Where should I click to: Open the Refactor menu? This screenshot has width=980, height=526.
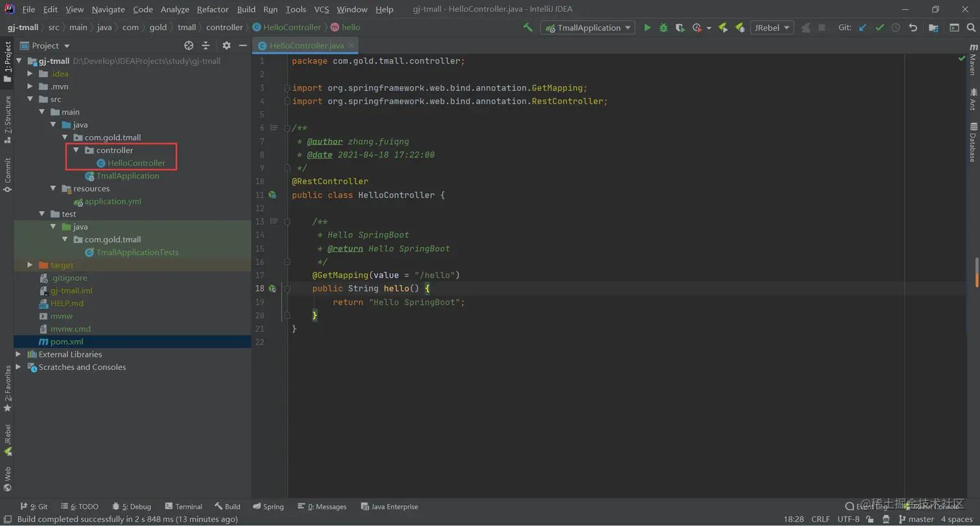(213, 10)
